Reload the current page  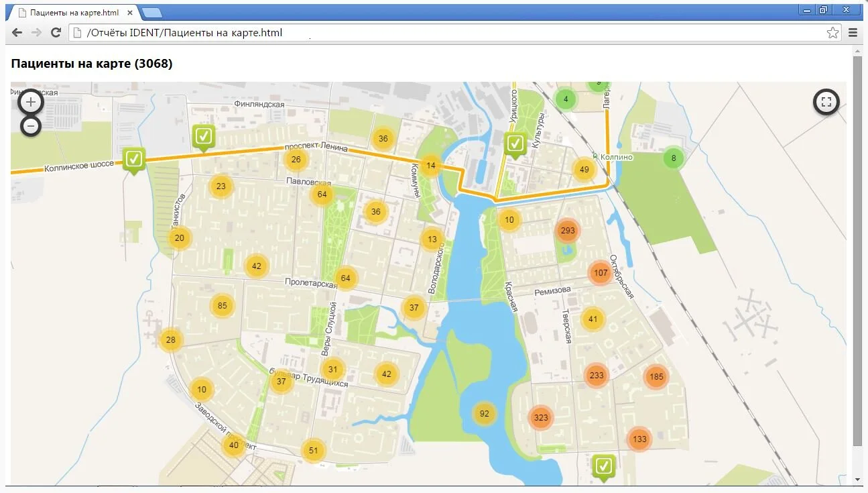56,33
